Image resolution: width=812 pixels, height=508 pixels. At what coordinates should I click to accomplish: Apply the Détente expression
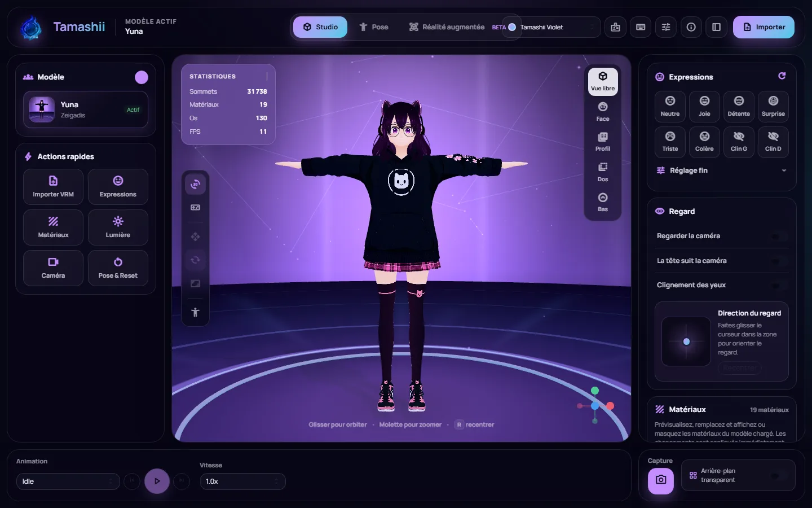739,106
